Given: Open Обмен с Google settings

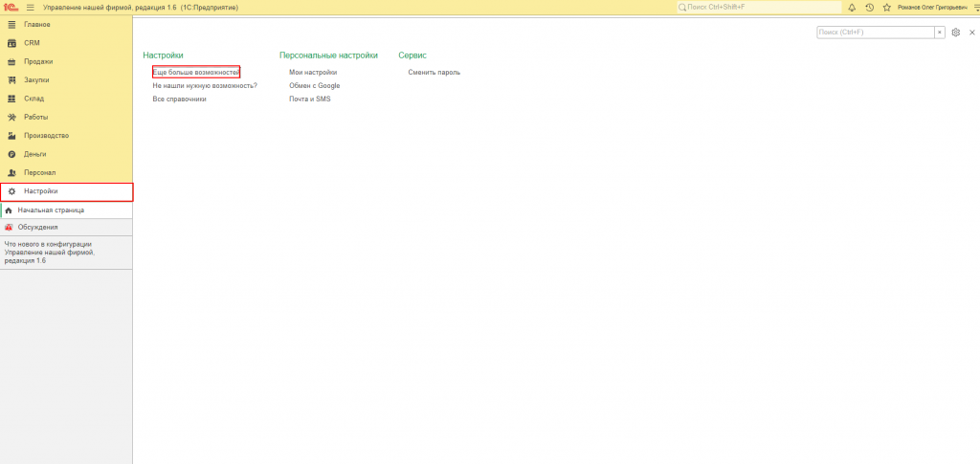Looking at the screenshot, I should pyautogui.click(x=314, y=85).
